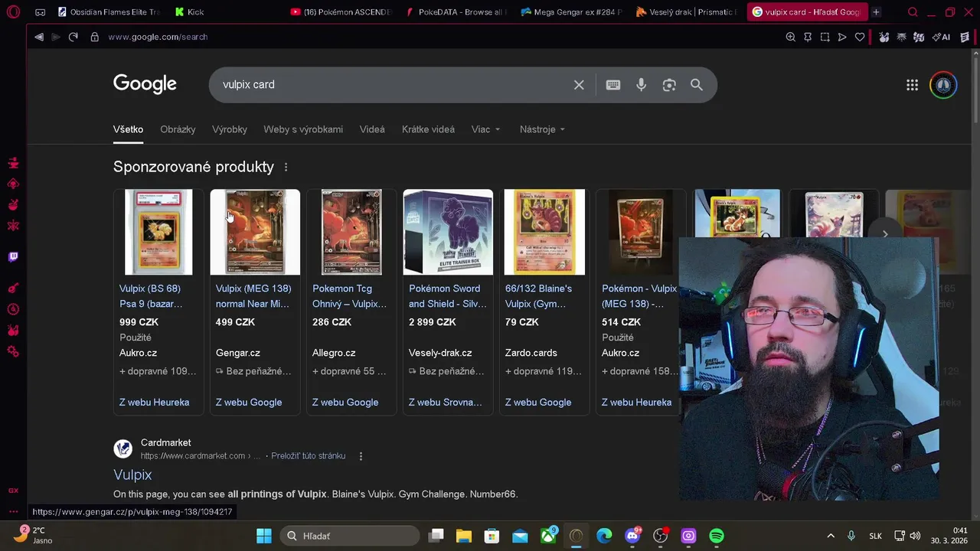The width and height of the screenshot is (980, 551).
Task: Open Xbox app from the taskbar
Action: (x=549, y=536)
